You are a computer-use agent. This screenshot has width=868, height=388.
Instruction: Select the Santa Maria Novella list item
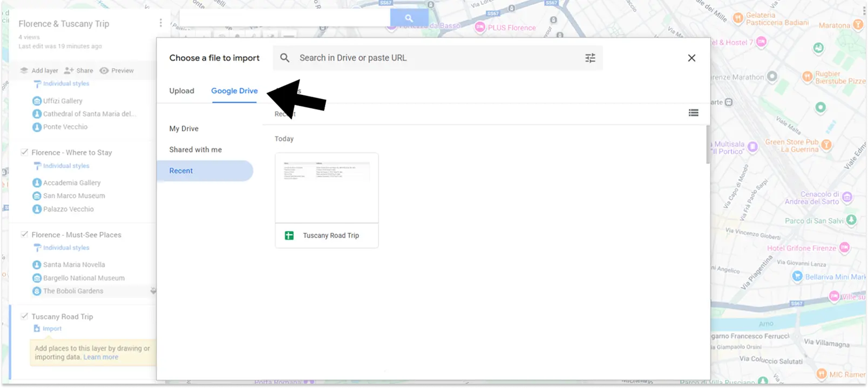click(74, 265)
